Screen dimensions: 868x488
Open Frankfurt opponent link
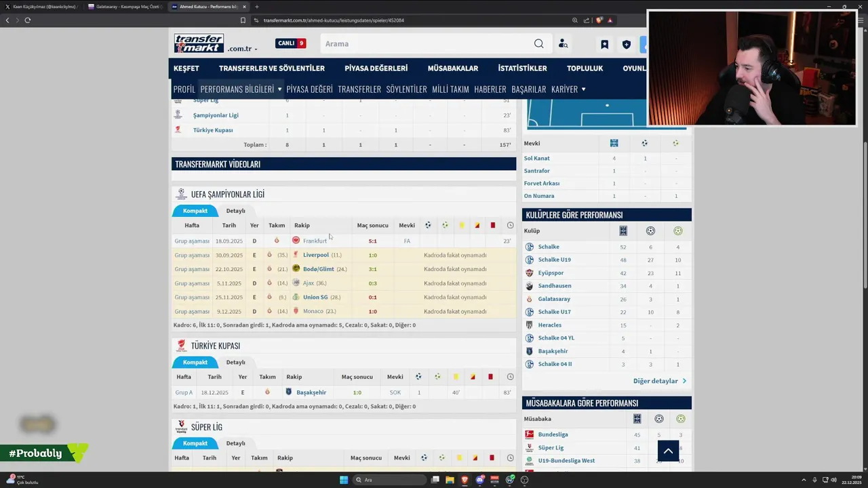pyautogui.click(x=315, y=241)
